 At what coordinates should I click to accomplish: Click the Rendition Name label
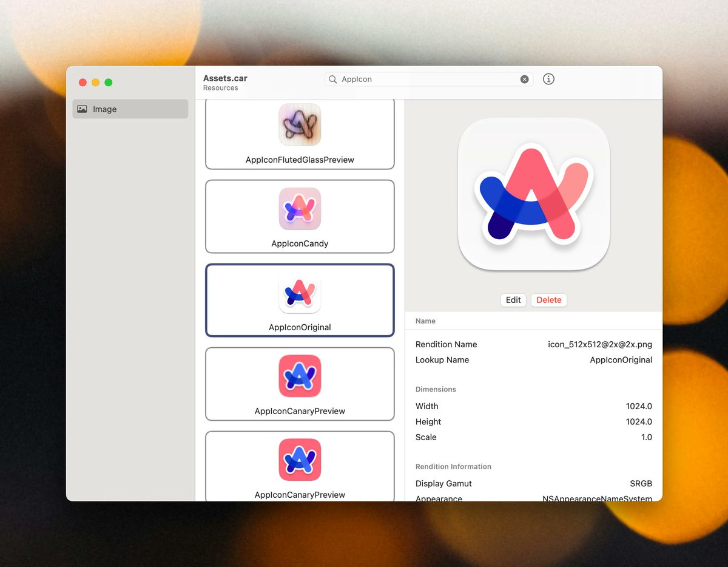tap(446, 344)
